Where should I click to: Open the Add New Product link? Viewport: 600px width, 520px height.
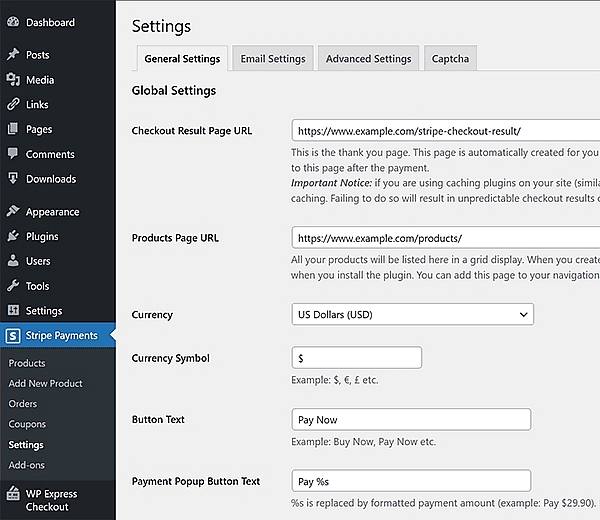[x=46, y=383]
